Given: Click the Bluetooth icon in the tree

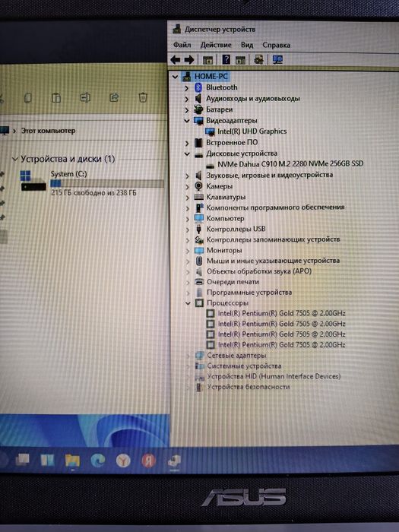Looking at the screenshot, I should pyautogui.click(x=198, y=87).
